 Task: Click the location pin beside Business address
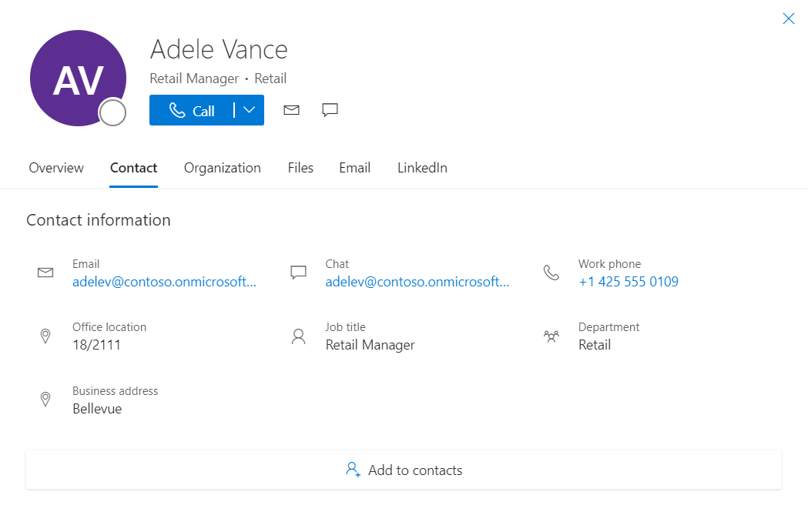tap(45, 400)
